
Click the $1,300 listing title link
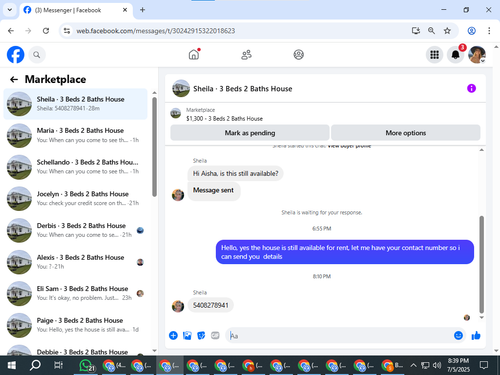point(224,119)
